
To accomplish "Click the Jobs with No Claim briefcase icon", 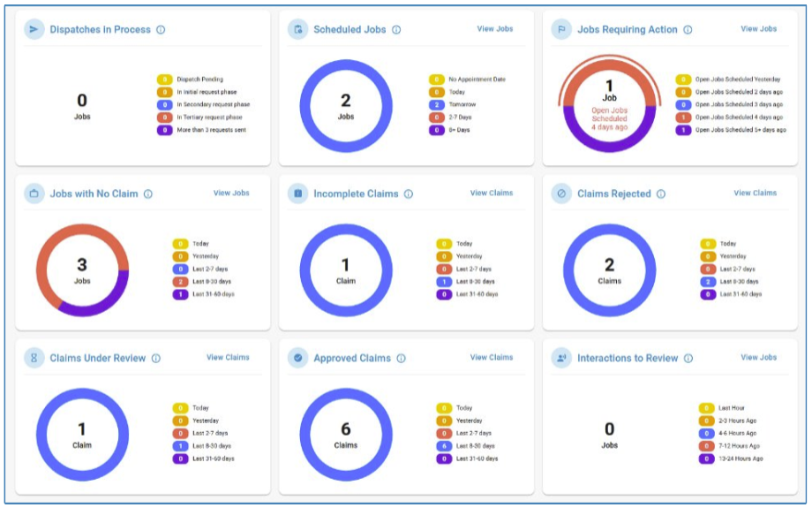I will 34,193.
